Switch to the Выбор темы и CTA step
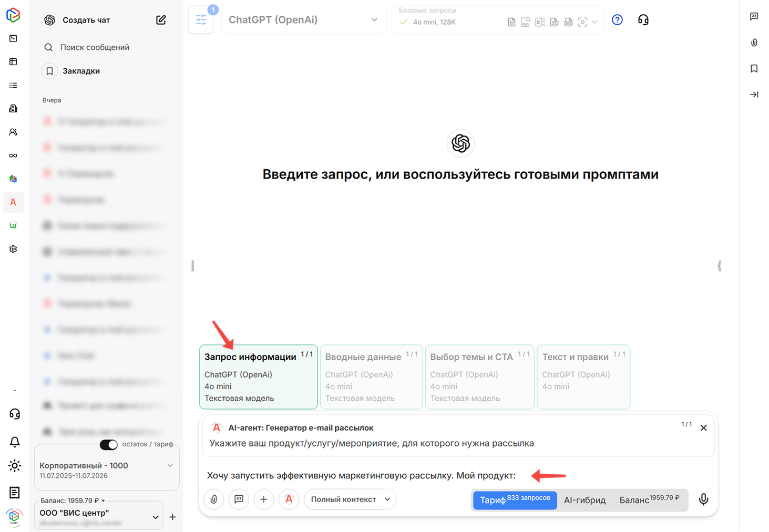This screenshot has height=532, width=769. click(x=479, y=377)
